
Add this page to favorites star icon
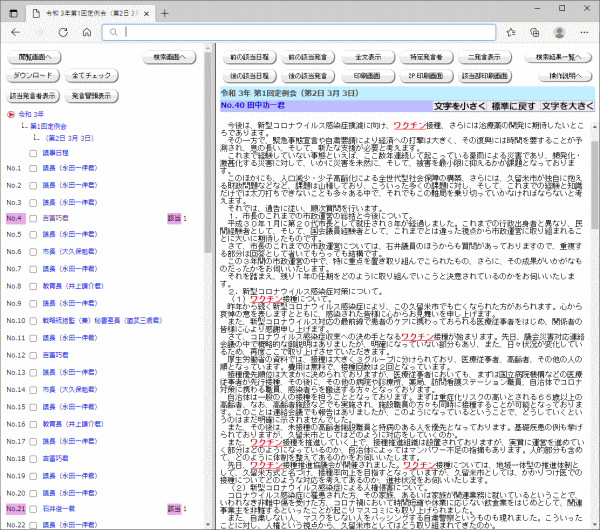pyautogui.click(x=511, y=33)
